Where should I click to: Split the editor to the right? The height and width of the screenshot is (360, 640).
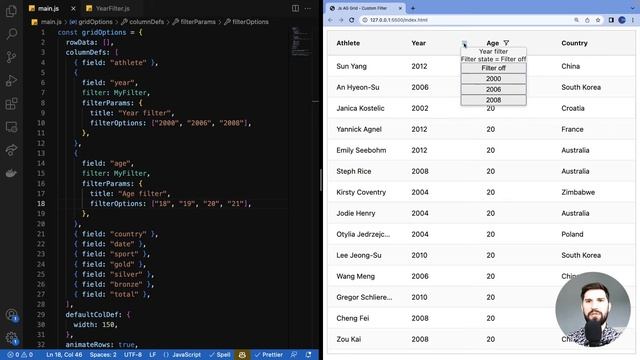click(x=295, y=8)
